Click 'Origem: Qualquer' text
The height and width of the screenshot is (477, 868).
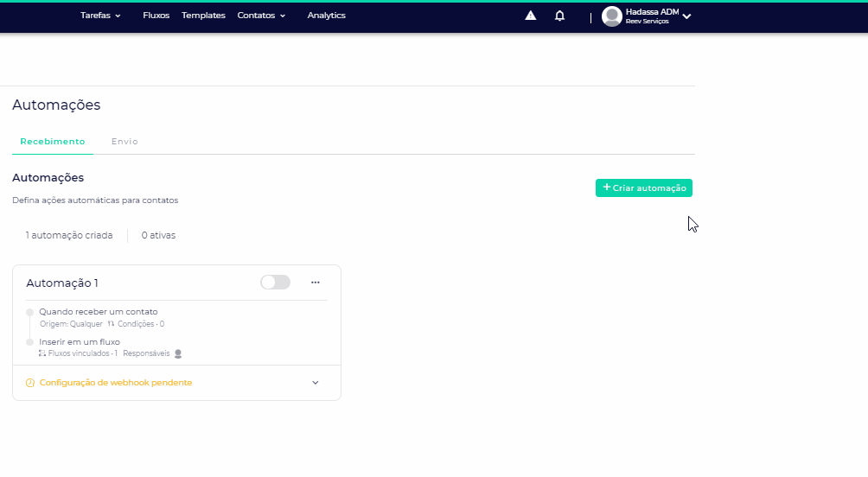pos(71,324)
